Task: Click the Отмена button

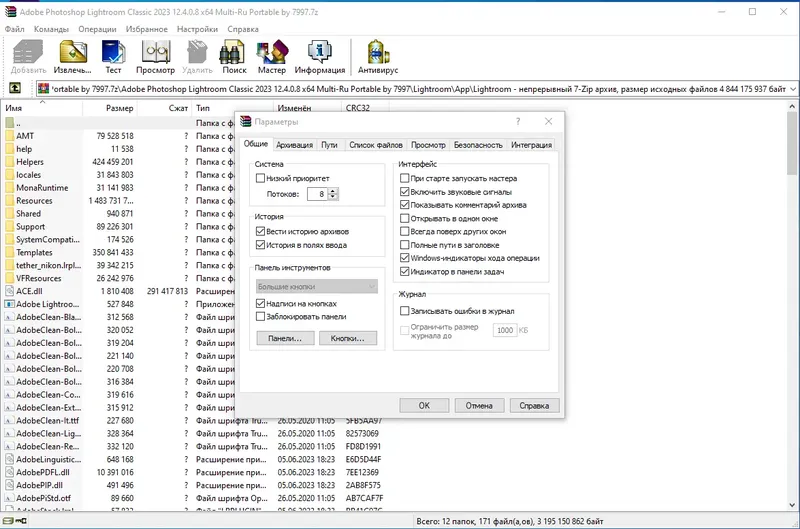Action: point(479,406)
